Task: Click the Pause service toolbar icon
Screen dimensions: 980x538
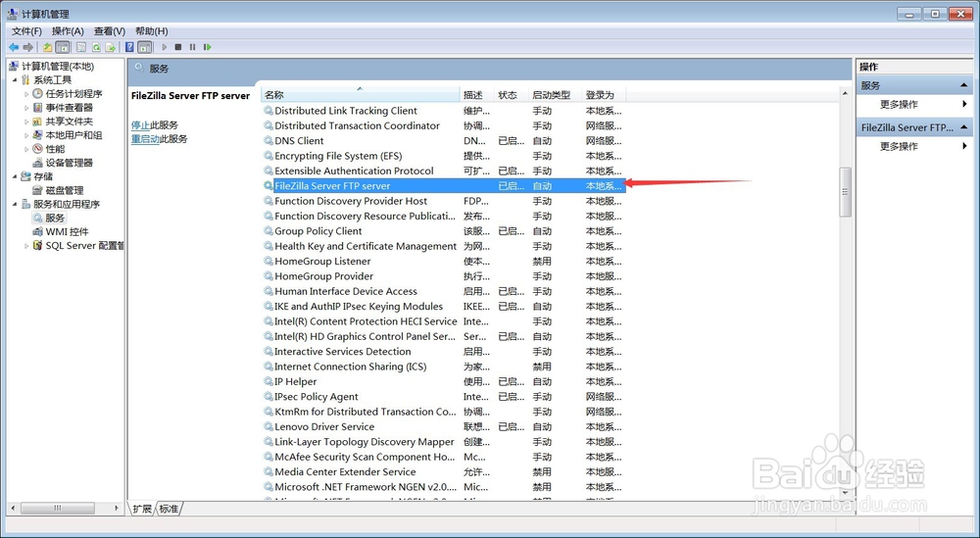Action: (x=192, y=47)
